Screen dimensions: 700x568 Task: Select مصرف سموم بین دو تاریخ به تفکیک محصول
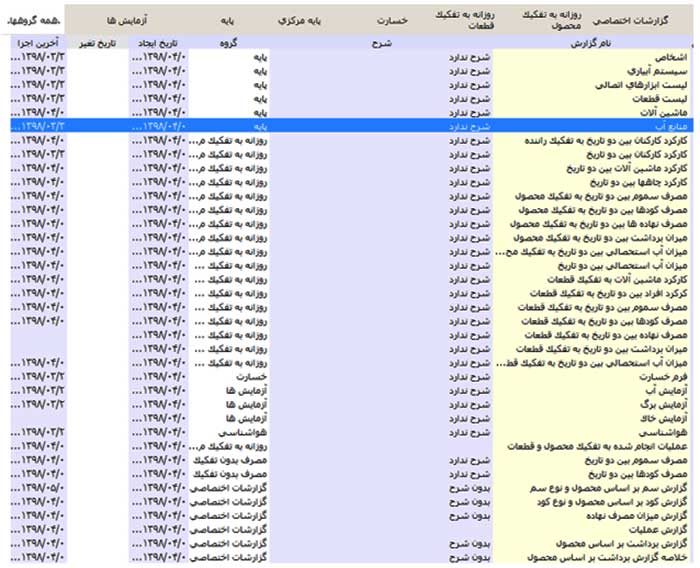coord(601,196)
